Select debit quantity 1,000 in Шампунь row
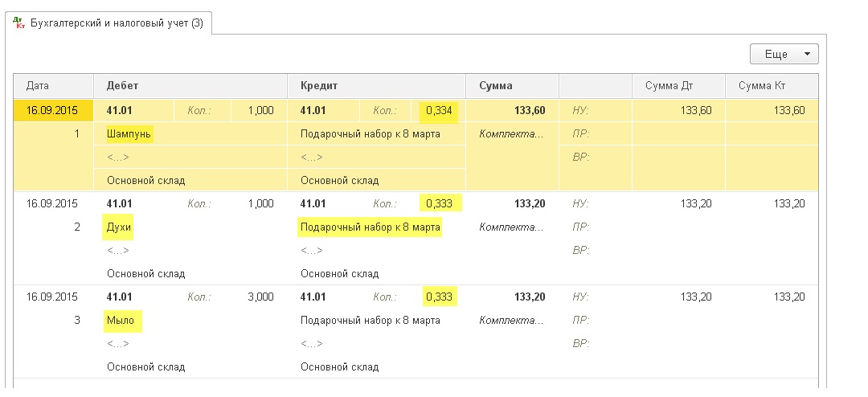The height and width of the screenshot is (397, 868). tap(259, 111)
